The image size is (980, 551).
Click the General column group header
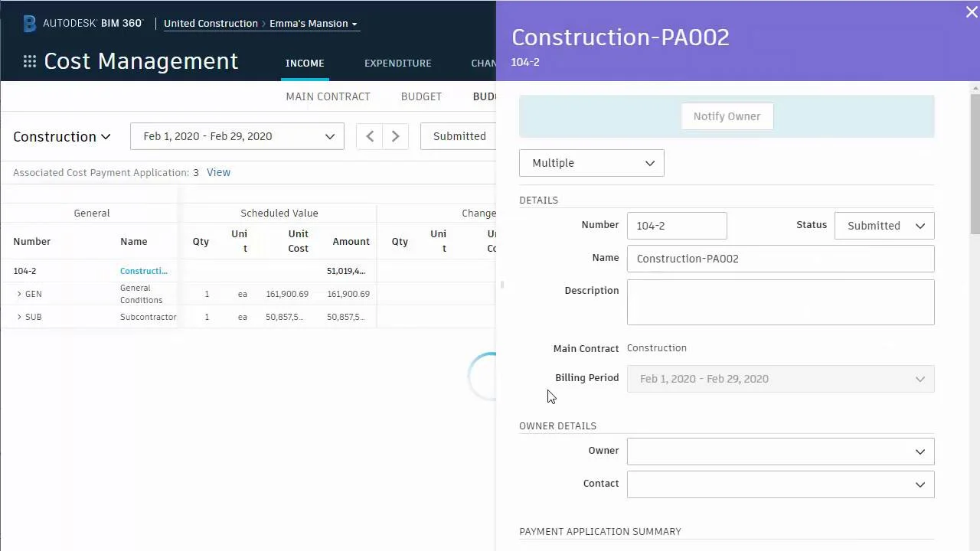pyautogui.click(x=92, y=214)
